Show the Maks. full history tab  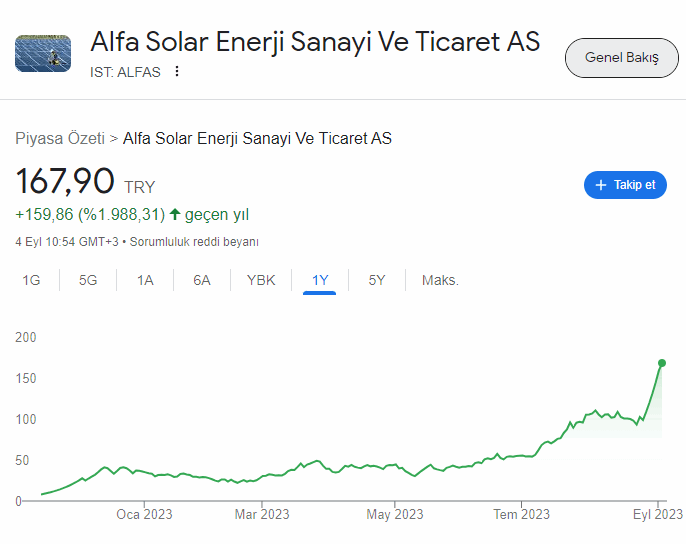click(x=440, y=280)
